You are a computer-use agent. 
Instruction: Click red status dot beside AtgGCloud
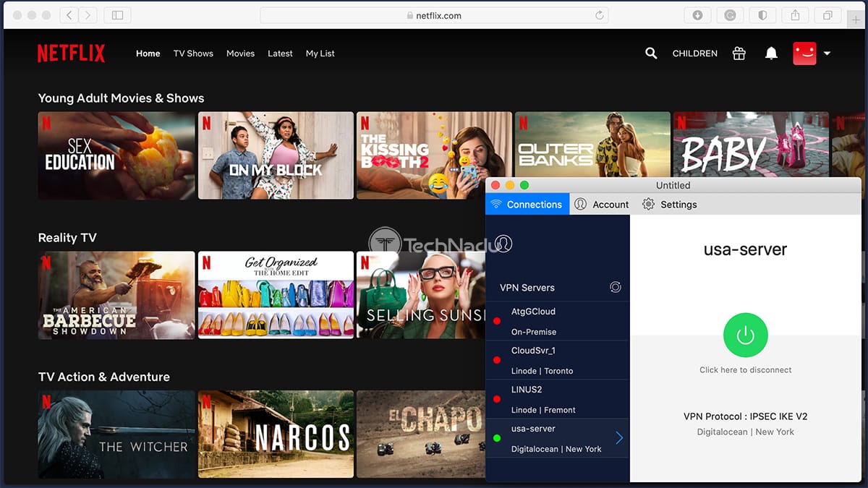pos(497,321)
